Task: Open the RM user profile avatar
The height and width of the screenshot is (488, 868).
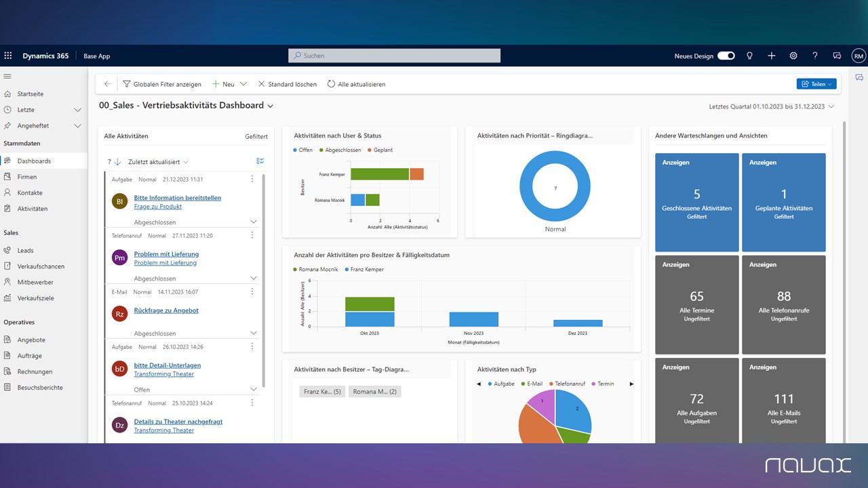Action: (859, 56)
